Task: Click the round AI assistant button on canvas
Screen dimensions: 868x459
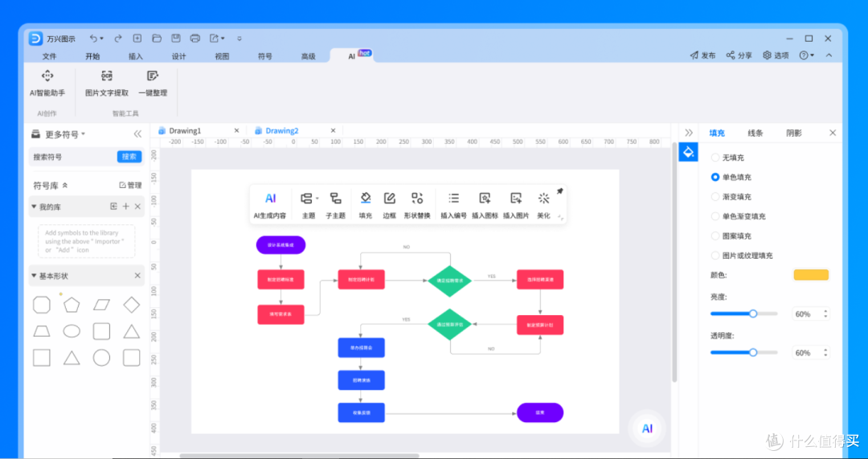Action: point(647,428)
